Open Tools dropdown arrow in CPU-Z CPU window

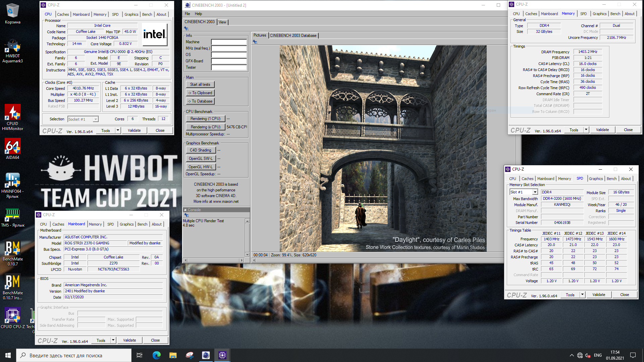tap(118, 130)
